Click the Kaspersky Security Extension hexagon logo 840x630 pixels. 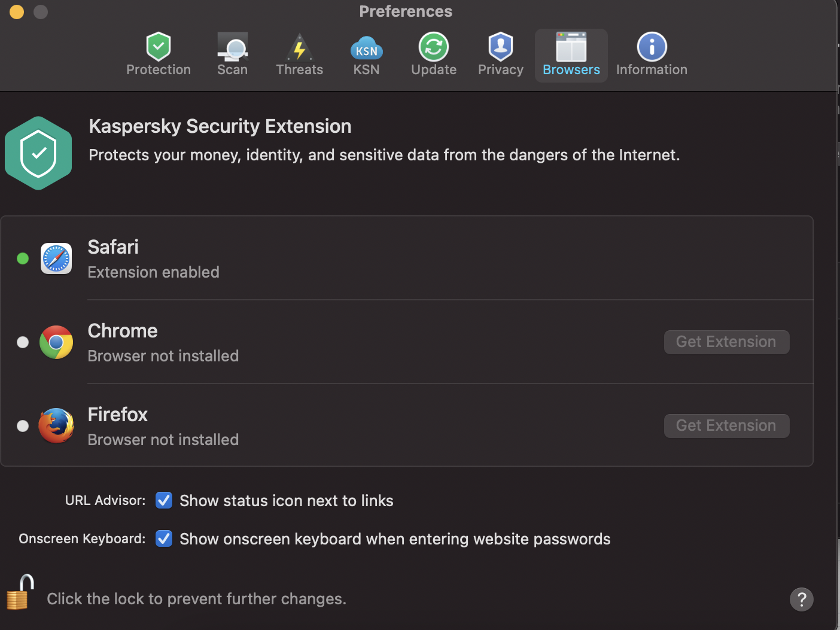[x=38, y=153]
